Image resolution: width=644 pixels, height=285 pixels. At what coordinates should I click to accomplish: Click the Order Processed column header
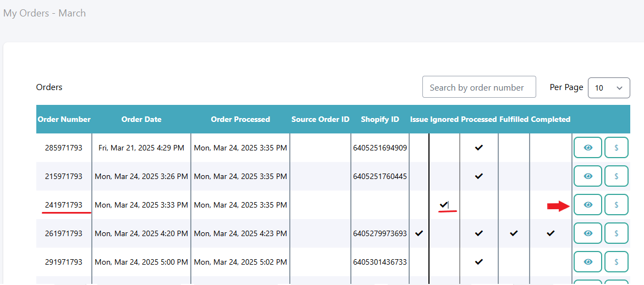click(240, 119)
